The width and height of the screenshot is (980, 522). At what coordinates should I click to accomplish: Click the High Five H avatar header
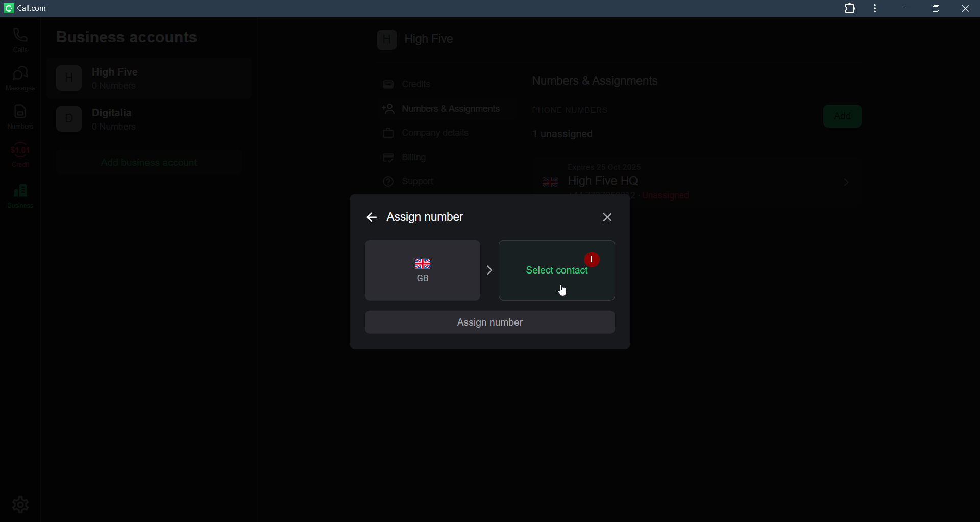[387, 40]
